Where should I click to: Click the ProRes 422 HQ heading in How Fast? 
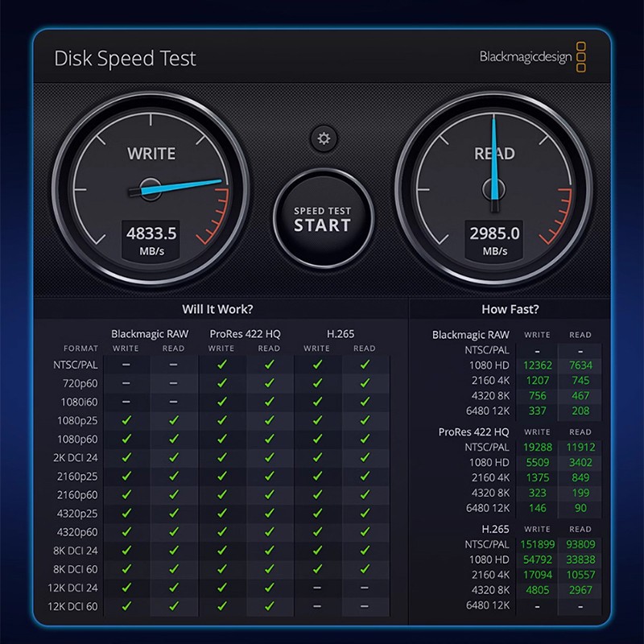click(x=473, y=432)
